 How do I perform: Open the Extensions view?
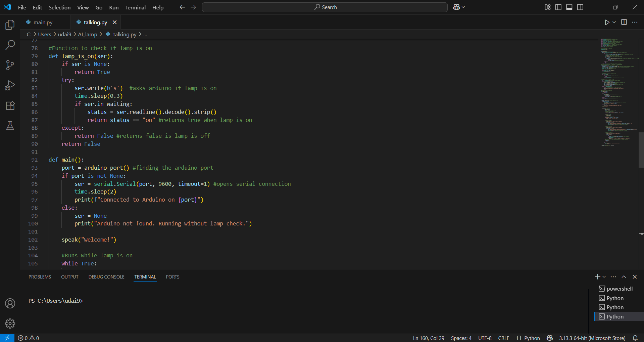click(10, 105)
